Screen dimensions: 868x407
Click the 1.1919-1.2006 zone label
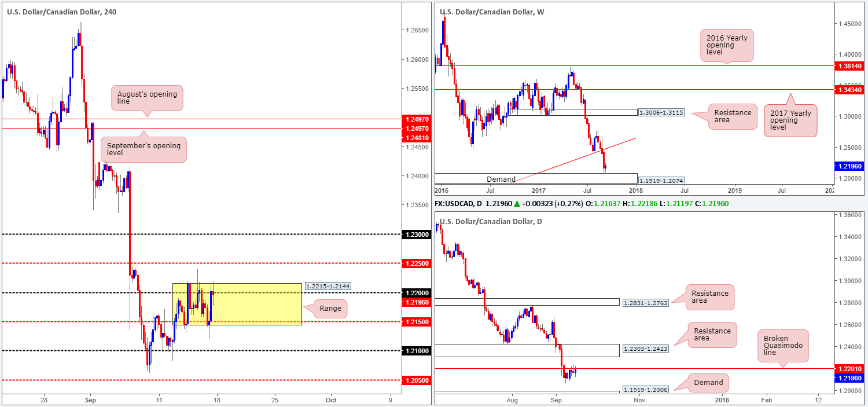tap(645, 390)
